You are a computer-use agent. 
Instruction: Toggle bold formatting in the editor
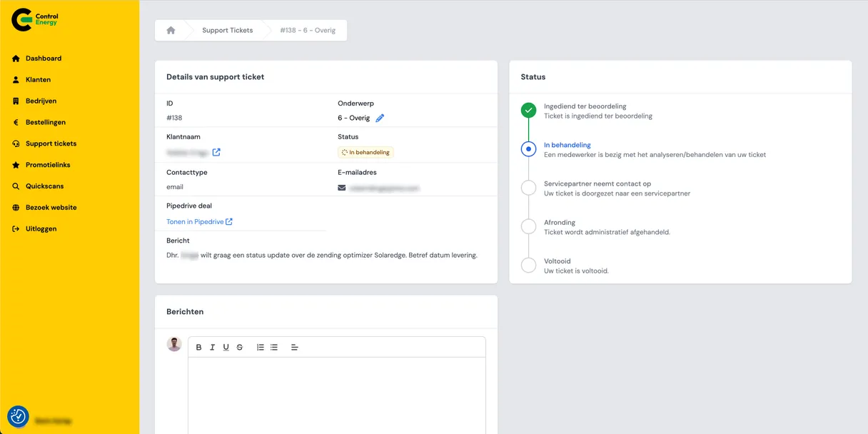pyautogui.click(x=198, y=348)
